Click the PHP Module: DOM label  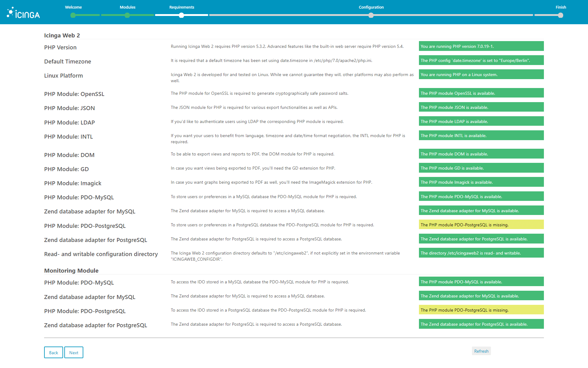click(x=69, y=155)
